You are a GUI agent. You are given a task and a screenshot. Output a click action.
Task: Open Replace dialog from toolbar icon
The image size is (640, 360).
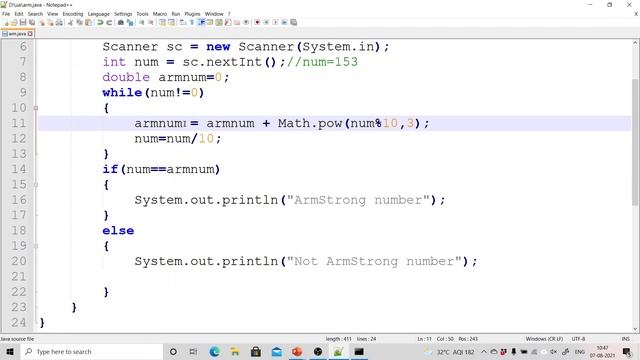130,22
